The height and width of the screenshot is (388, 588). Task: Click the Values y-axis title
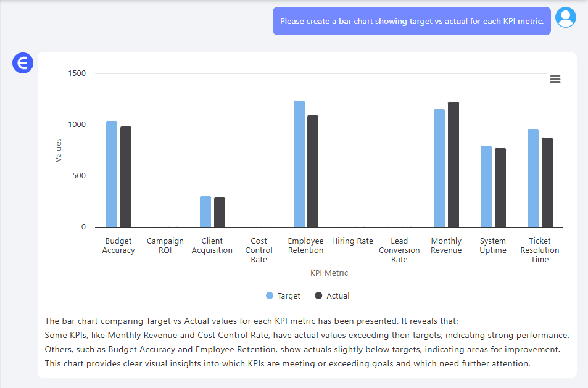click(x=59, y=151)
